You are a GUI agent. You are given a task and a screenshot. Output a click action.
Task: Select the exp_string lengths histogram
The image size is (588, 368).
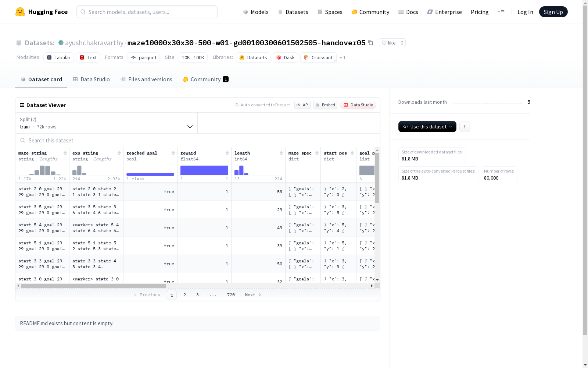click(96, 170)
